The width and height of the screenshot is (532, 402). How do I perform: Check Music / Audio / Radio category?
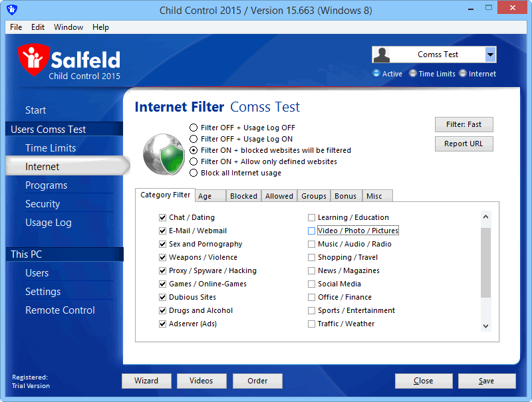311,244
